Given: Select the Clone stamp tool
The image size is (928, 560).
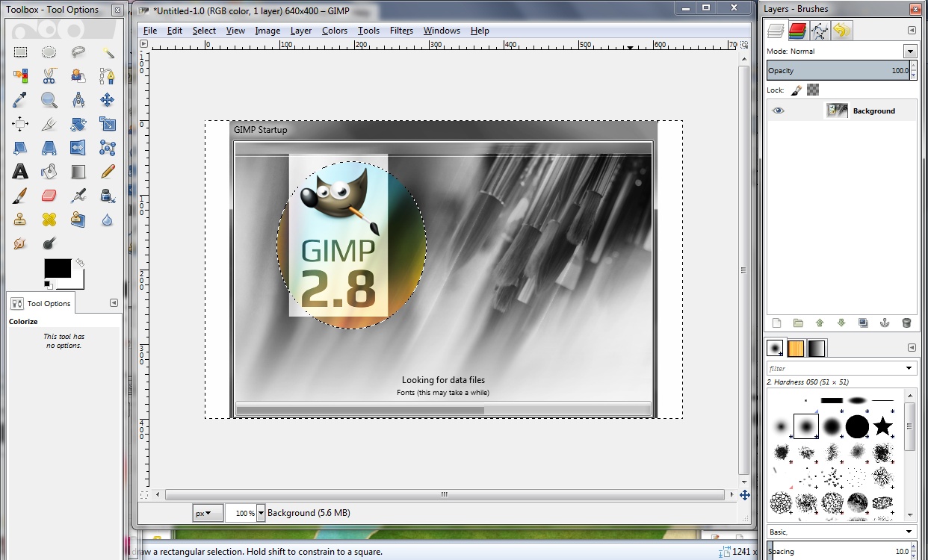Looking at the screenshot, I should [x=20, y=220].
